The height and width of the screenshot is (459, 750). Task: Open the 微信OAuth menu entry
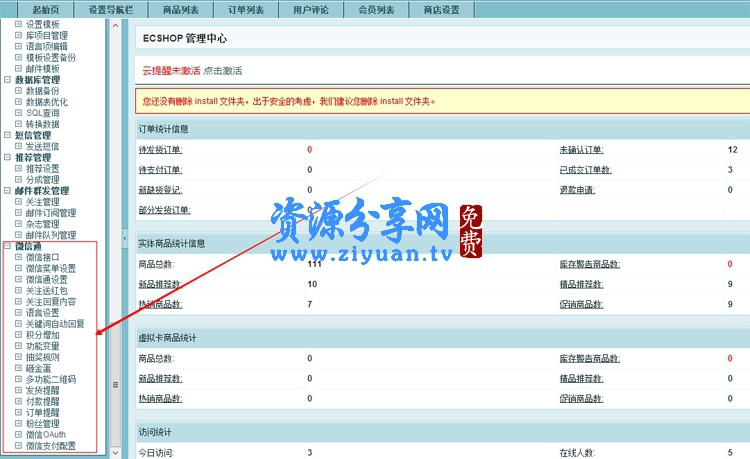[x=46, y=435]
